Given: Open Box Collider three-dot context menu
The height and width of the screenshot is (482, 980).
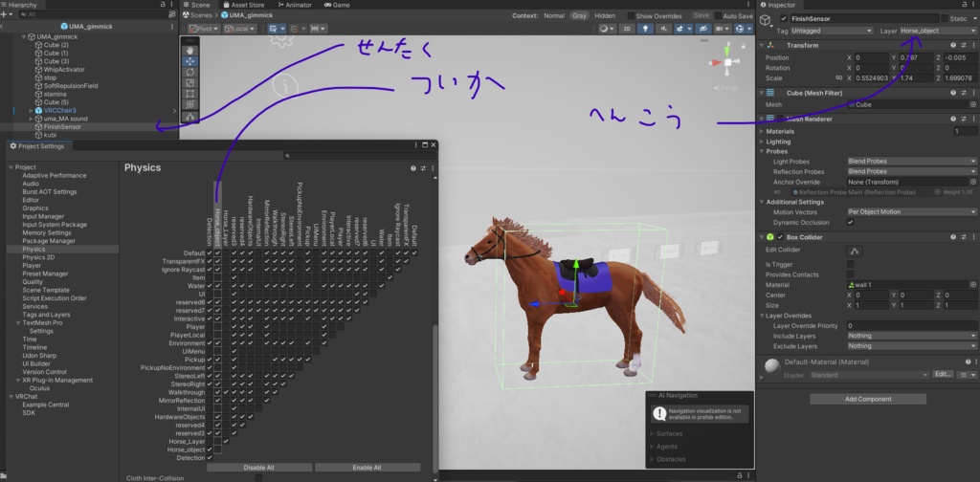Looking at the screenshot, I should [x=973, y=237].
